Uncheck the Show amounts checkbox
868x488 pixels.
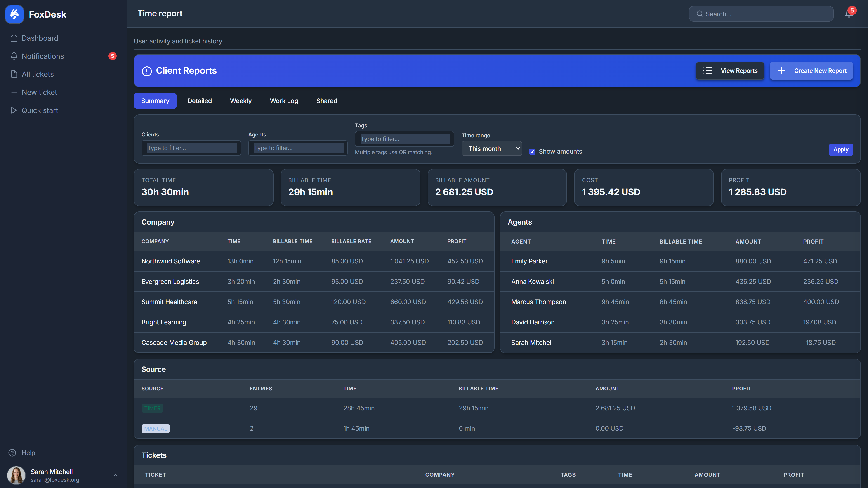pos(532,152)
